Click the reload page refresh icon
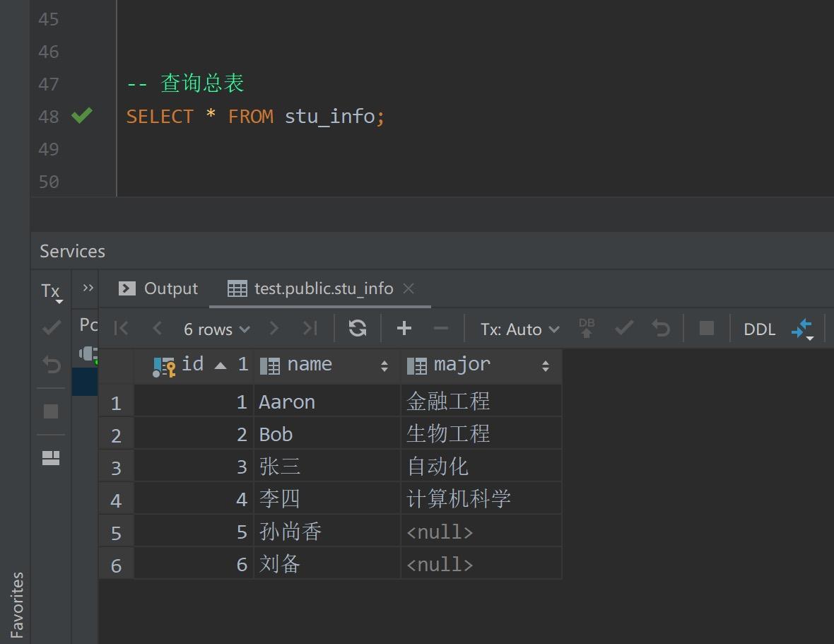Screen dimensions: 834x644 pyautogui.click(x=358, y=329)
